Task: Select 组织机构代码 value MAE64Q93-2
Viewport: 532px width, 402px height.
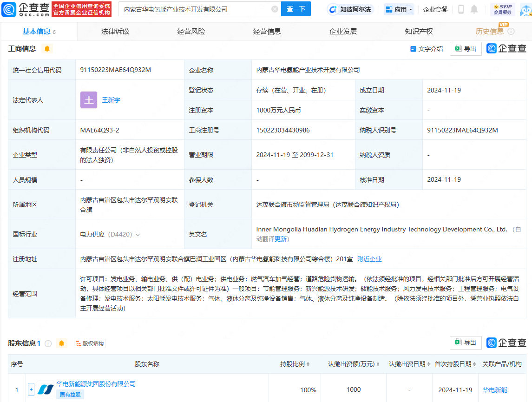Action: point(99,130)
